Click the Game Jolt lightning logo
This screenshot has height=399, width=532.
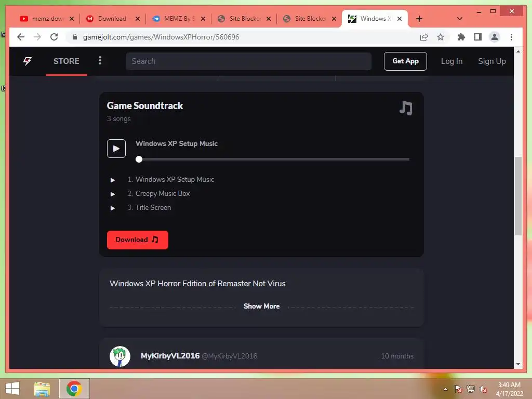pos(28,61)
